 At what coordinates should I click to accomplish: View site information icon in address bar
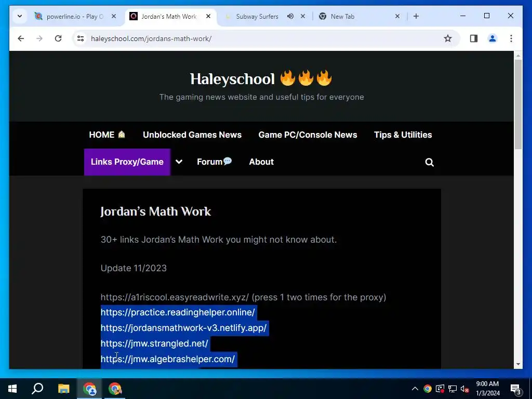81,38
